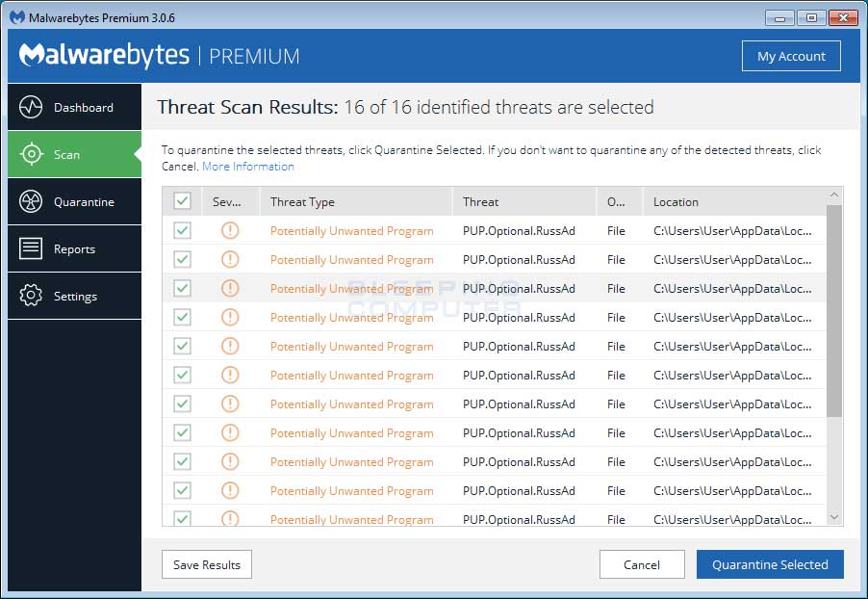Screen dimensions: 868x599
Task: Toggle the select-all threats checkbox
Action: coord(182,201)
